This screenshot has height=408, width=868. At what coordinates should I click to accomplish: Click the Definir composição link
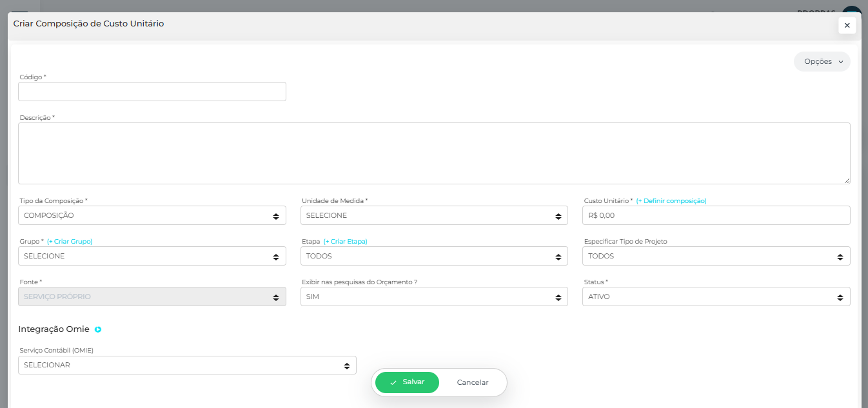671,201
